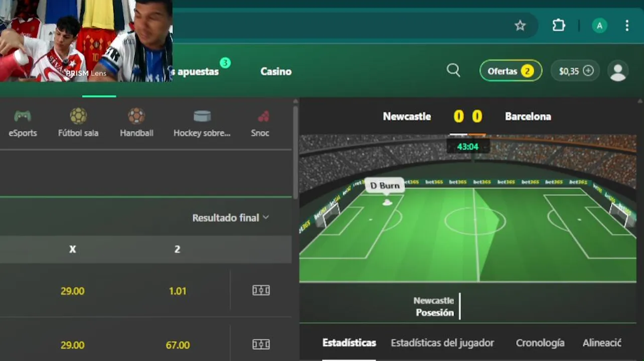Open match view icon beside 67.00 odds

(x=261, y=344)
